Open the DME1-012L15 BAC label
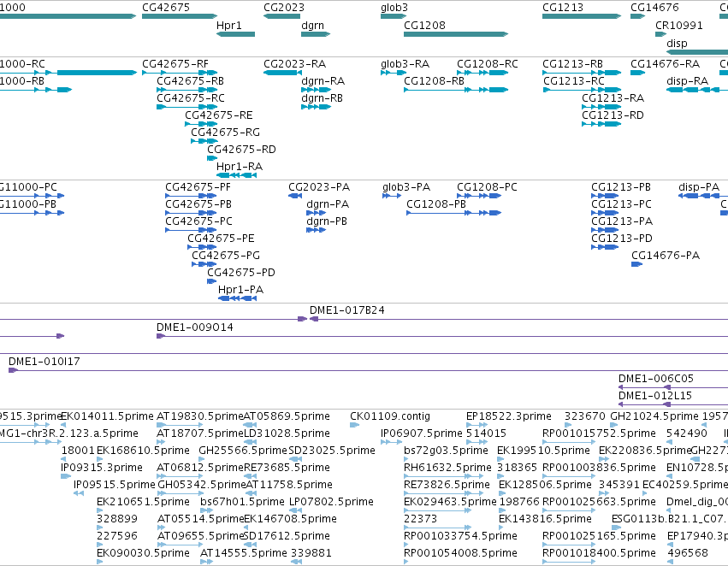728x566 pixels. tap(655, 396)
